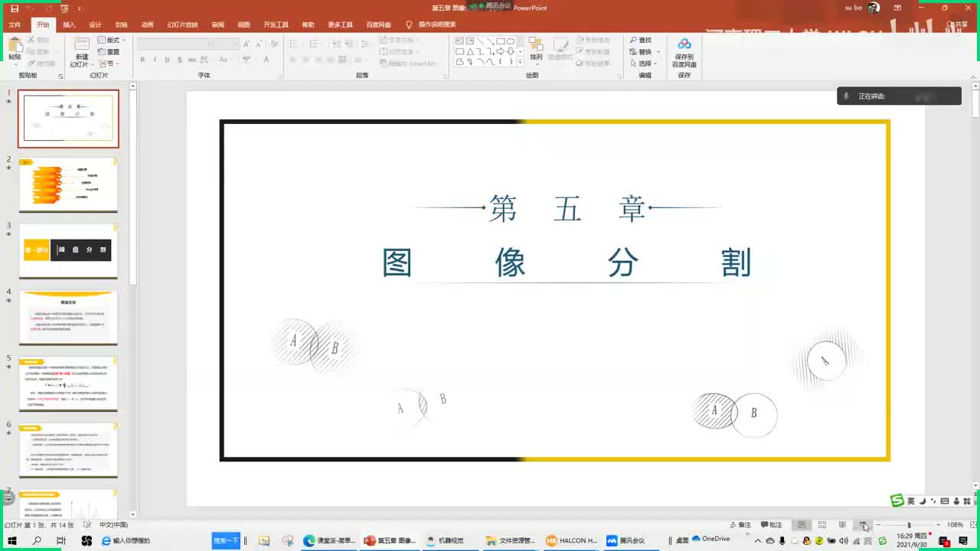Switch to the Animations (动画) tab

pos(147,24)
